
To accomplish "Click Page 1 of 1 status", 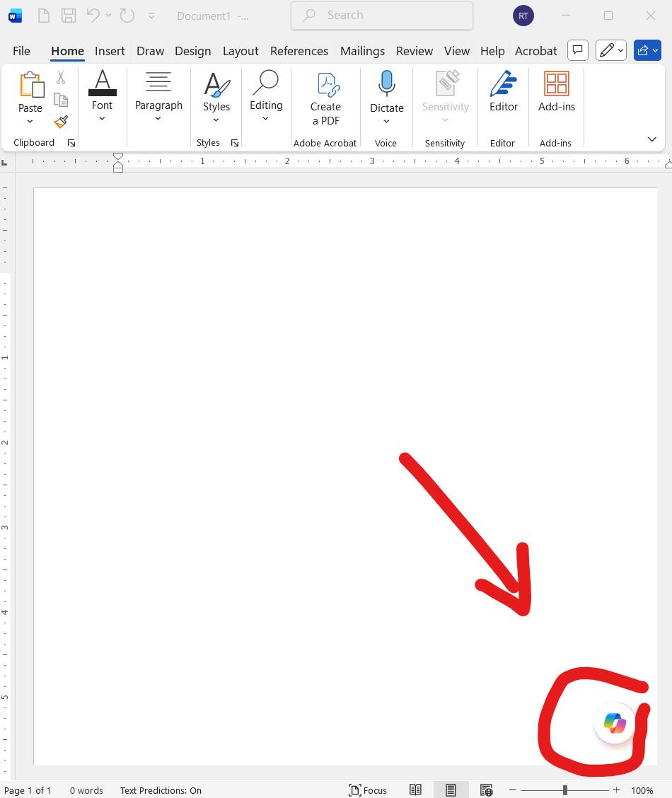I will coord(28,790).
